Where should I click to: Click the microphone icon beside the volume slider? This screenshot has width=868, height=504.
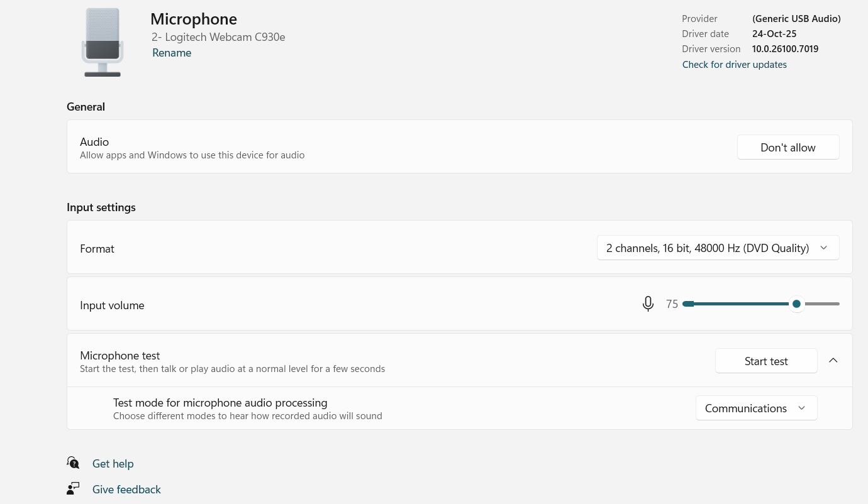point(648,304)
